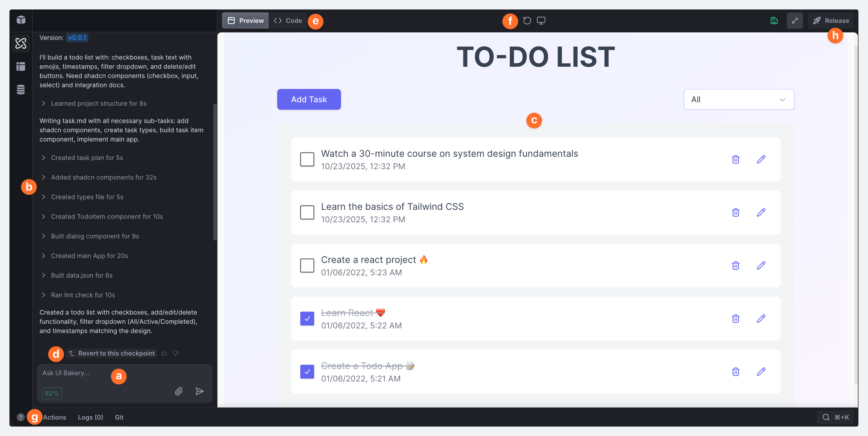
Task: Open the database icon in left sidebar
Action: click(x=21, y=89)
